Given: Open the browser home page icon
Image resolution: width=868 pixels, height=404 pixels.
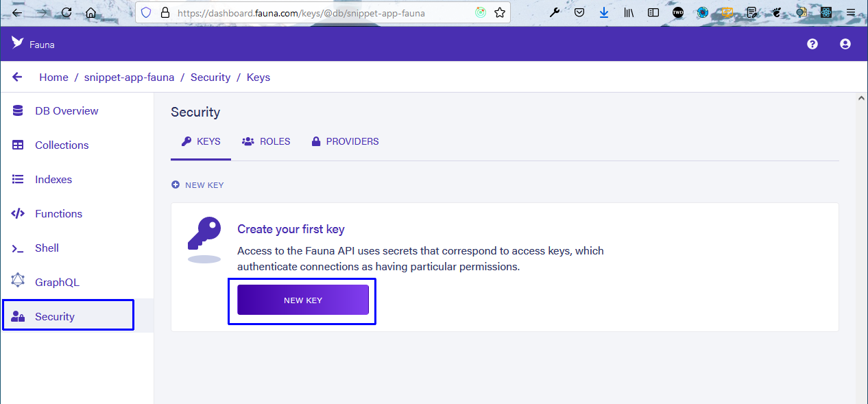Looking at the screenshot, I should point(91,12).
